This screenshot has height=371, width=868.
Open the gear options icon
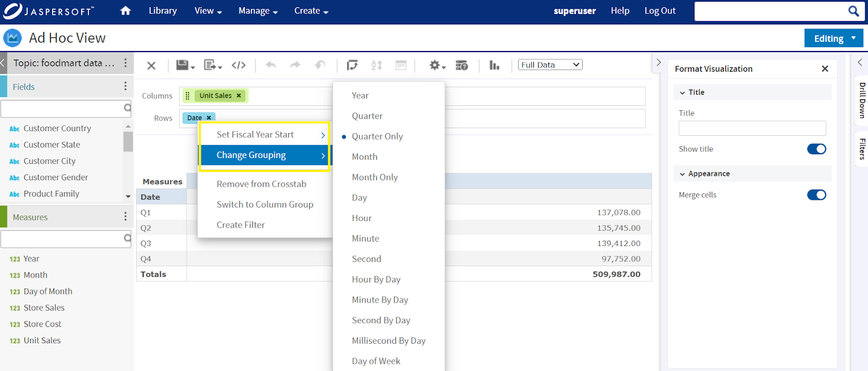437,65
